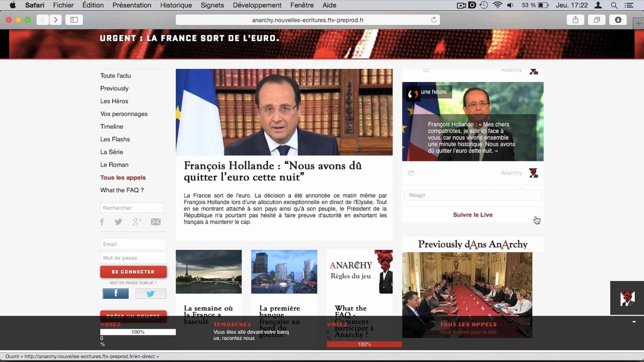Click into the Email field
The width and height of the screenshot is (644, 362).
tap(133, 244)
